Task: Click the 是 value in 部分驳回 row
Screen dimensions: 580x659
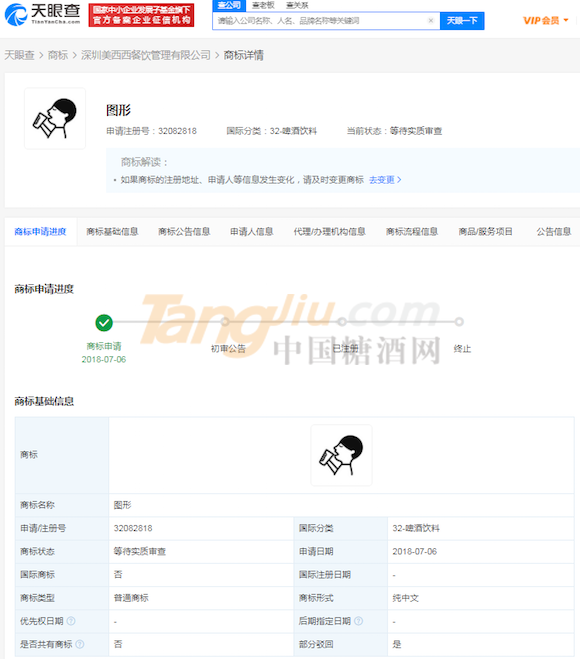Action: [396, 644]
